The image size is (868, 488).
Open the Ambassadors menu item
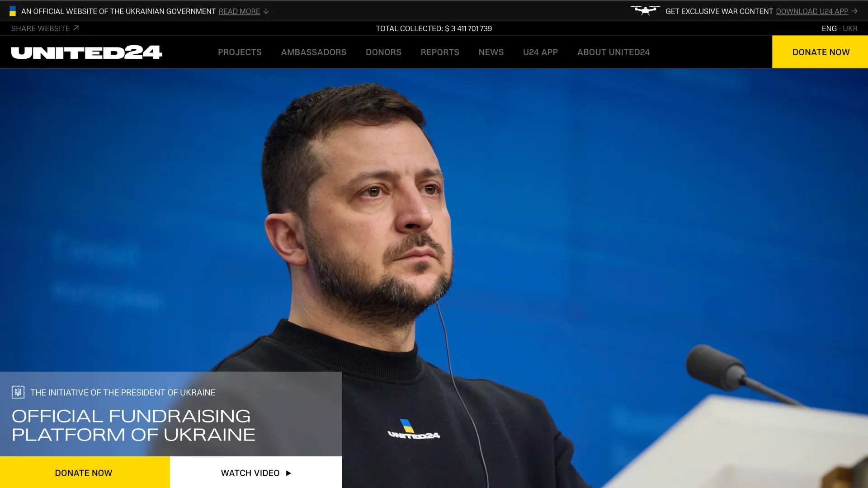(314, 52)
